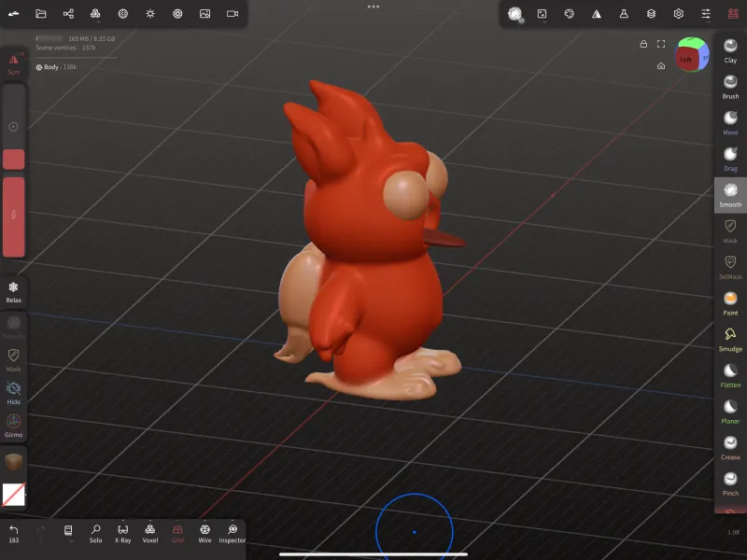Open the Voxel remesh popup
747x560 pixels.
pyautogui.click(x=150, y=534)
